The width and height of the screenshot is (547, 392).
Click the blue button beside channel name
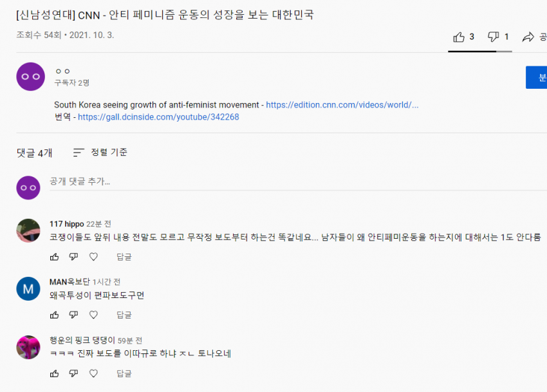click(x=537, y=77)
